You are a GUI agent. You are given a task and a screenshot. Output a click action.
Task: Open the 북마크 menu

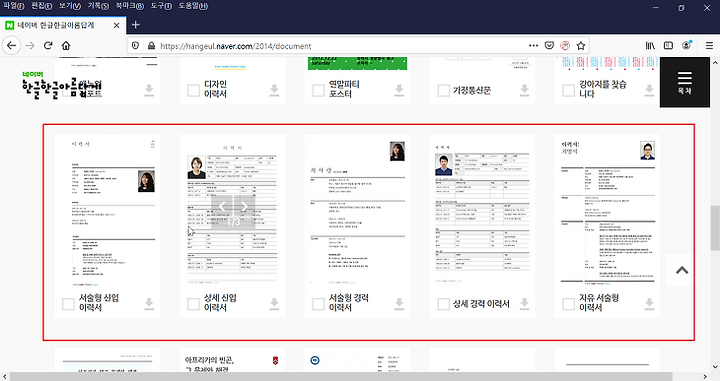click(129, 6)
